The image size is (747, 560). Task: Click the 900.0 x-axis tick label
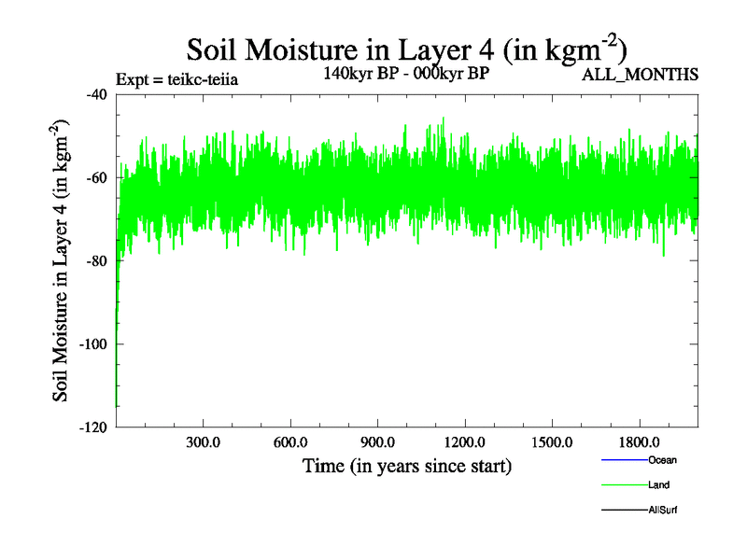(x=377, y=442)
